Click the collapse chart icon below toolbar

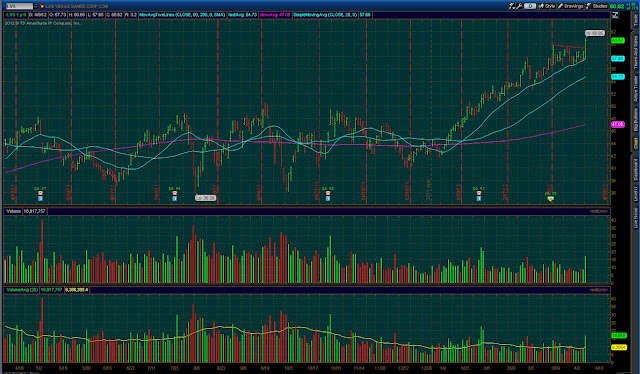[x=615, y=15]
